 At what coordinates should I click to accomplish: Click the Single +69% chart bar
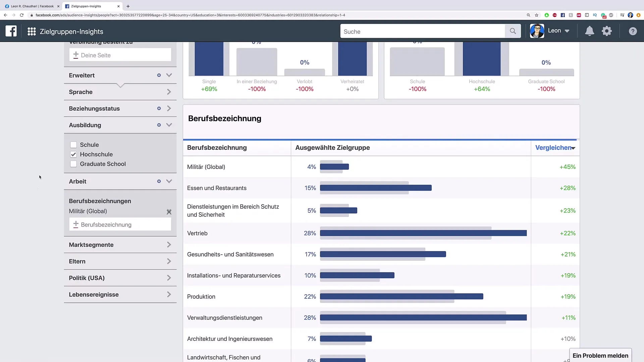pos(209,59)
